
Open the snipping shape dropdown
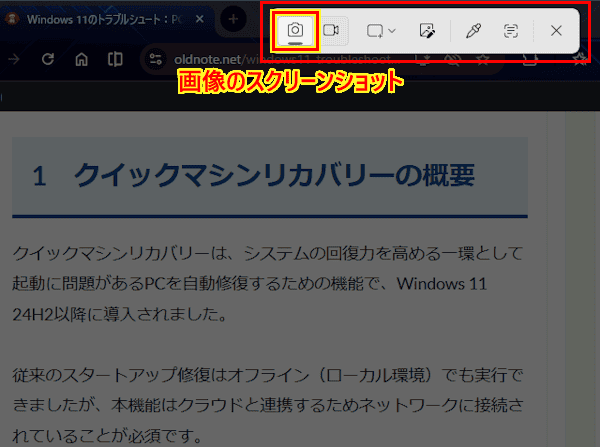(381, 31)
